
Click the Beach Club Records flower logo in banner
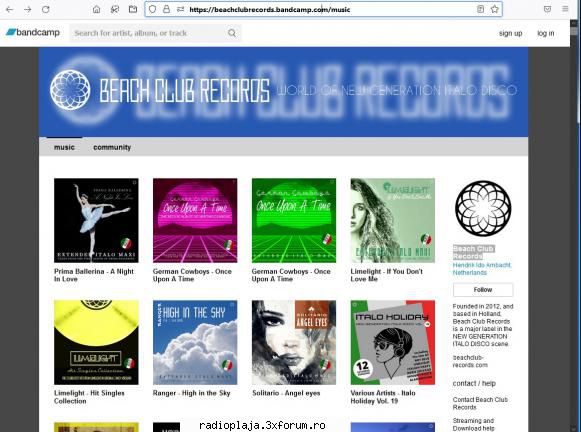pyautogui.click(x=70, y=90)
